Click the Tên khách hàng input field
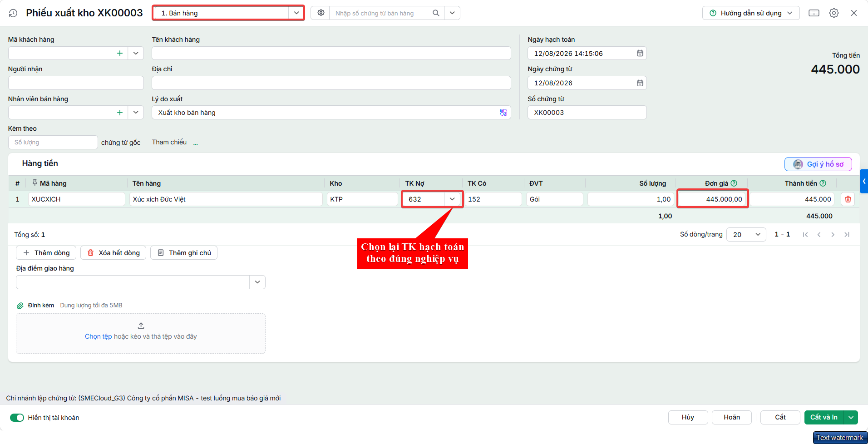 (331, 53)
